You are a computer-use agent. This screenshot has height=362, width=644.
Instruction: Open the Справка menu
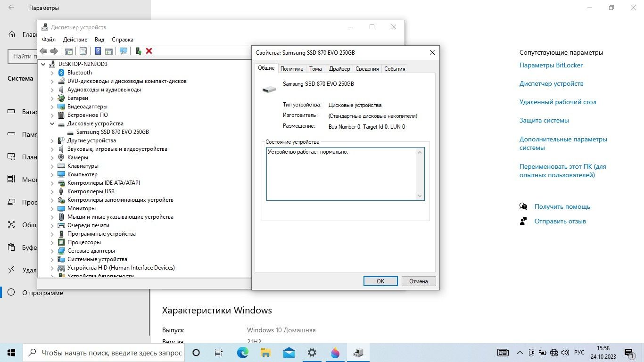coord(123,40)
